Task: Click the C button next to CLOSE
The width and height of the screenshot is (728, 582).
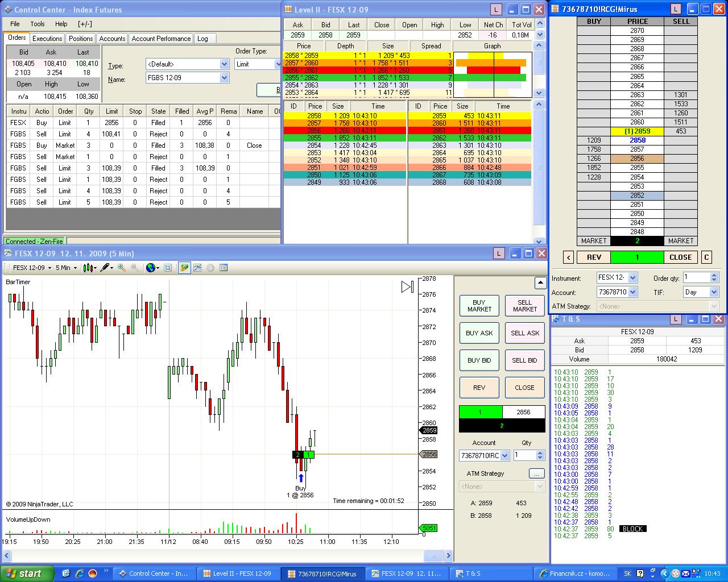Action: pos(706,257)
